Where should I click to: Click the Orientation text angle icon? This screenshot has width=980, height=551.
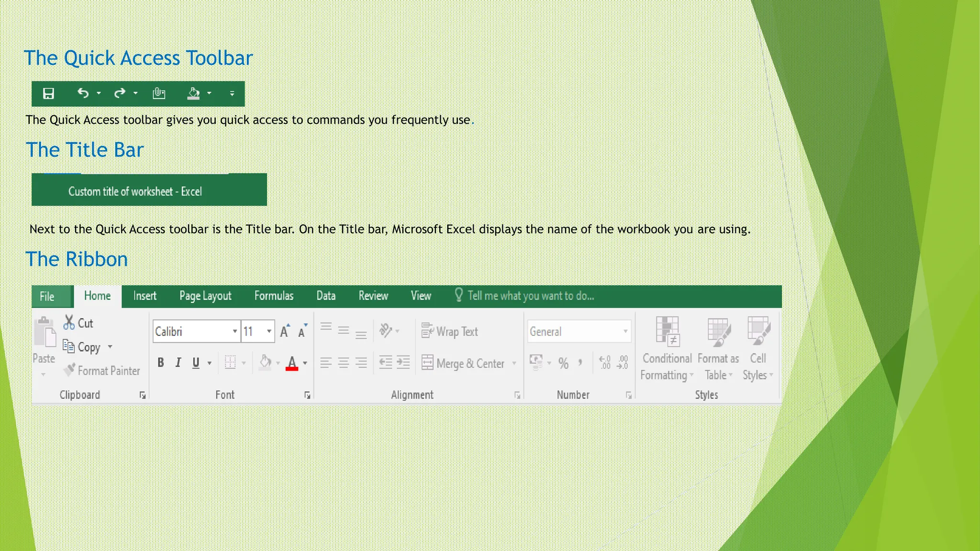pos(386,331)
